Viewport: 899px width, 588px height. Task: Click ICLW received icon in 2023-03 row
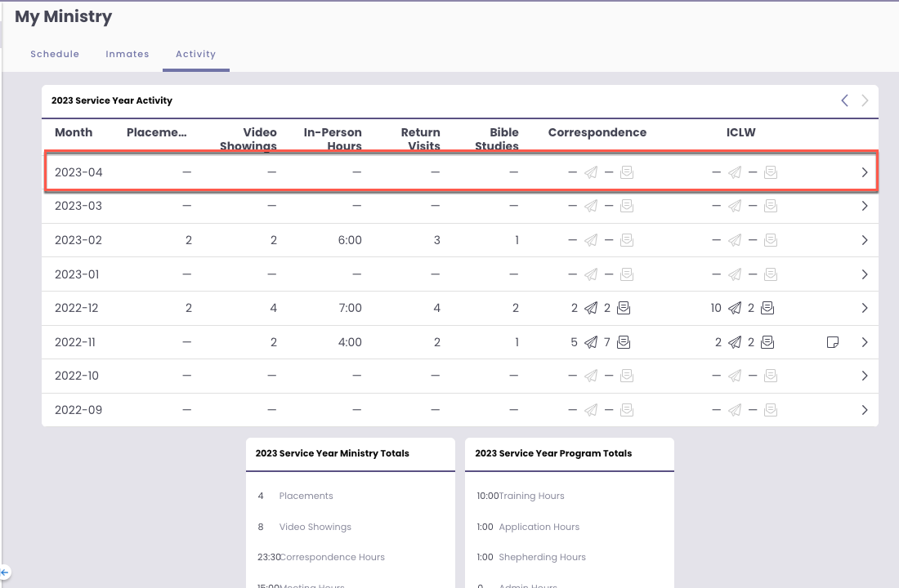[x=772, y=206]
